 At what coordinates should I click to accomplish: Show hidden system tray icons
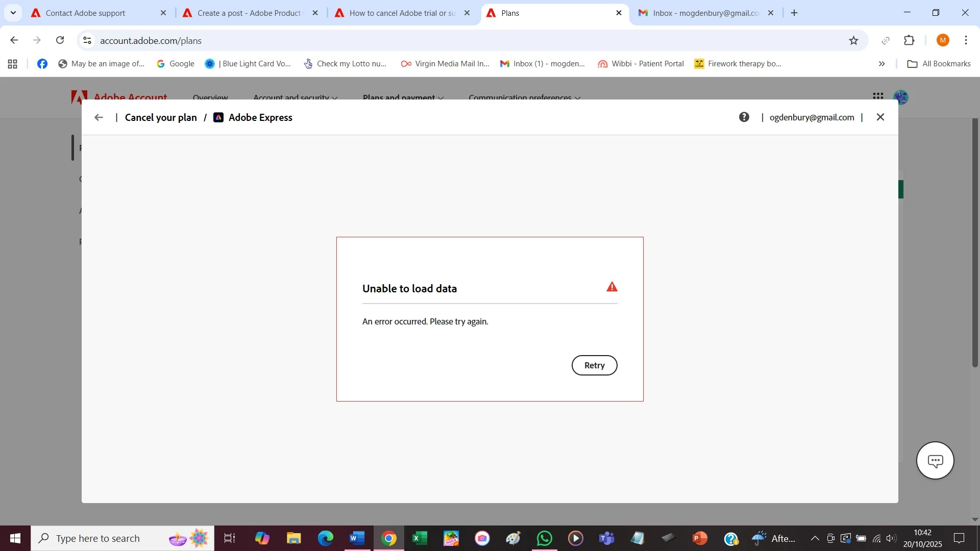[815, 539]
